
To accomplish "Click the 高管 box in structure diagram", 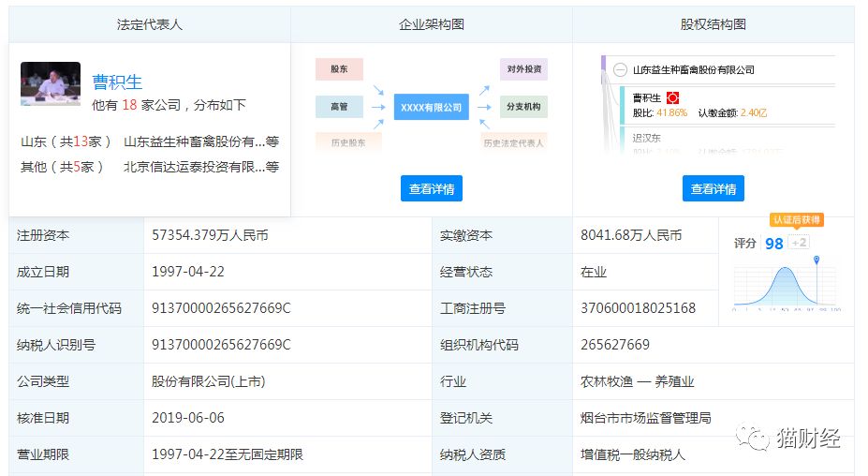I will (x=339, y=107).
